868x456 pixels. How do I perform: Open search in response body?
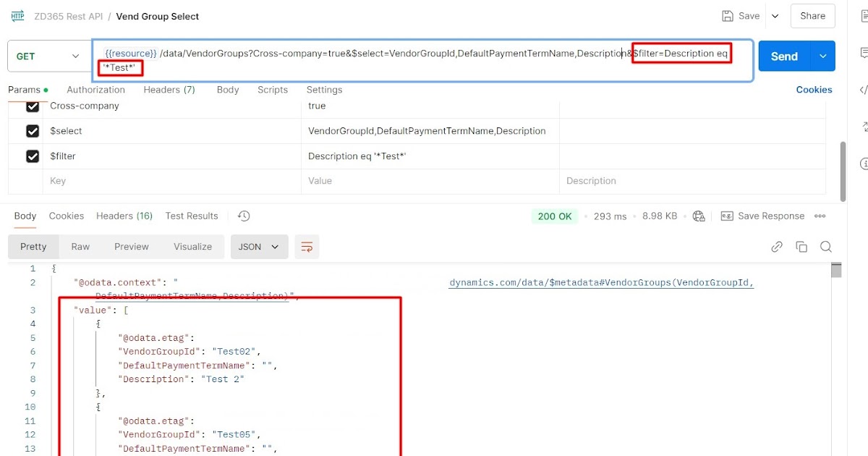[x=826, y=247]
